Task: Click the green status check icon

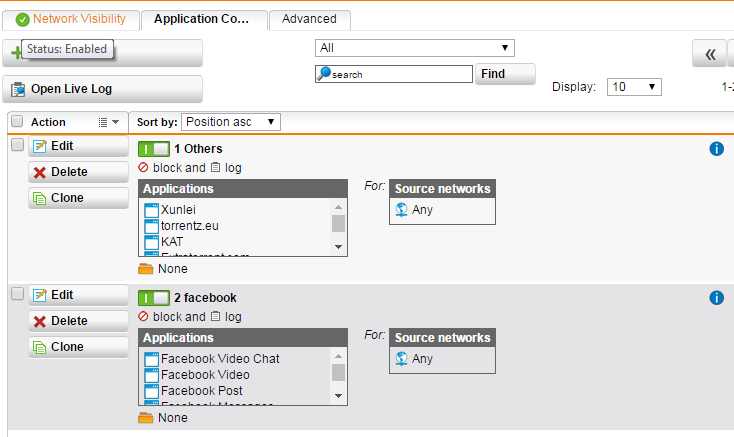Action: pyautogui.click(x=22, y=20)
